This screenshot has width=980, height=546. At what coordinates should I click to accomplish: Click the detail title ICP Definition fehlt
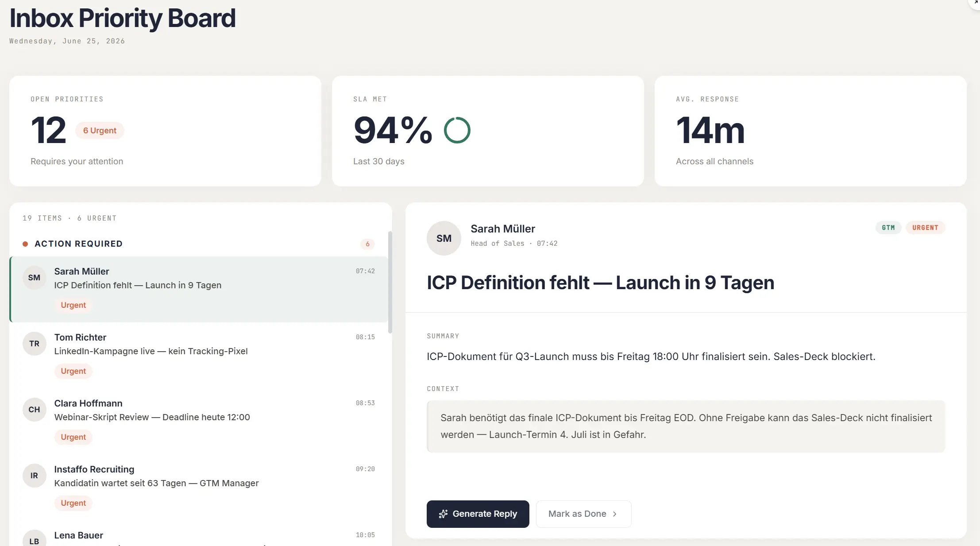point(600,283)
